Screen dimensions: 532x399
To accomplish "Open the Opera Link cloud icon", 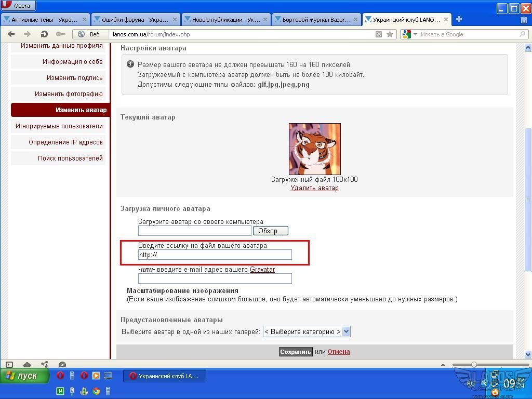I will pyautogui.click(x=27, y=365).
